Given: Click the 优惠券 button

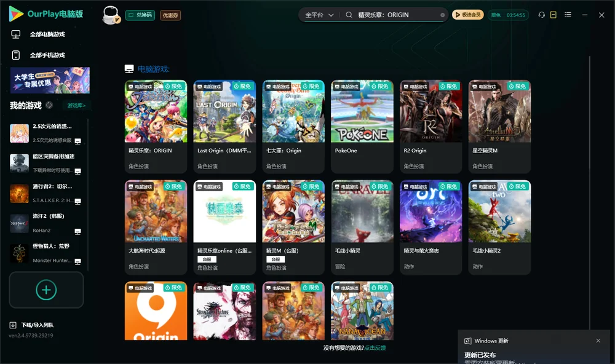Looking at the screenshot, I should click(x=170, y=15).
